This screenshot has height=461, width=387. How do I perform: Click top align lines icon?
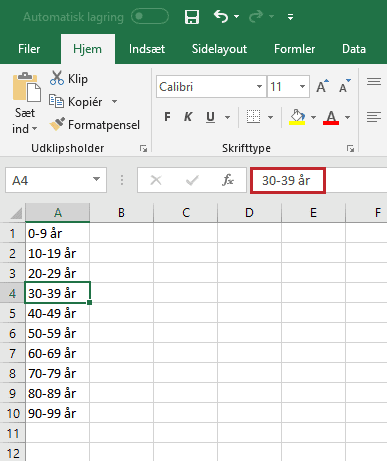pyautogui.click(x=374, y=82)
